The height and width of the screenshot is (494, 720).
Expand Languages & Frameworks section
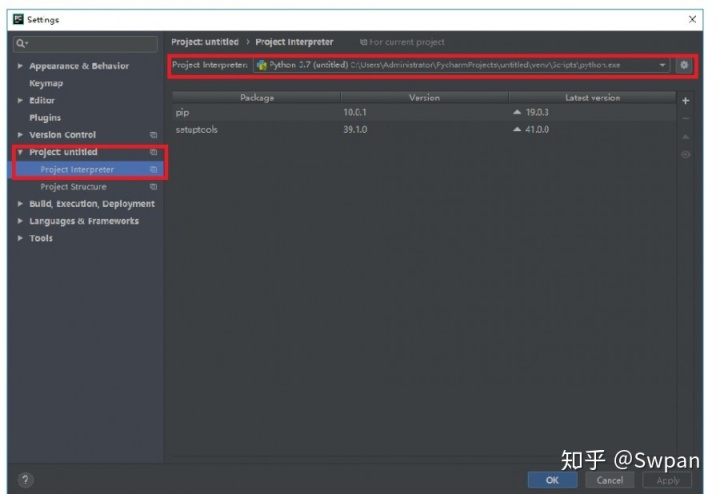pos(20,221)
